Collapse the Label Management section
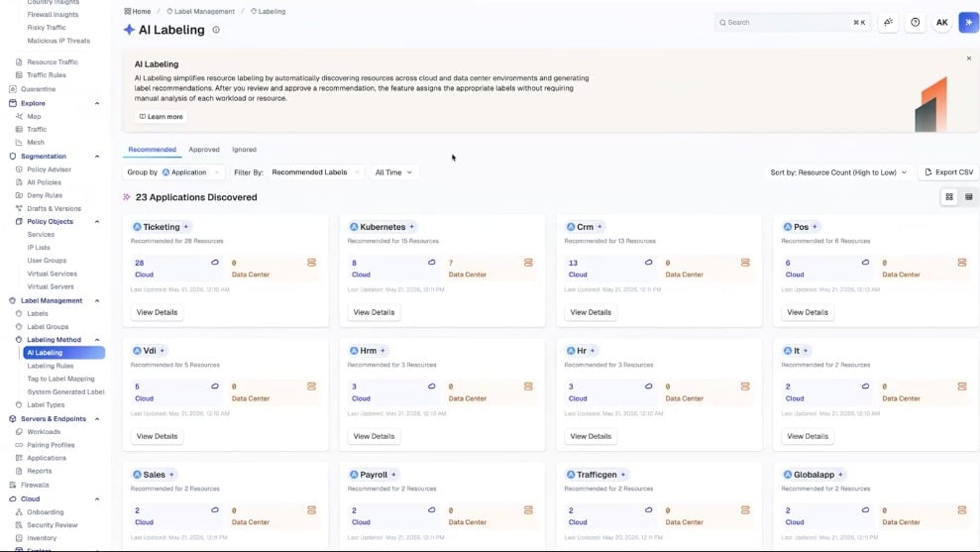Viewport: 980px width, 552px height. [x=97, y=300]
